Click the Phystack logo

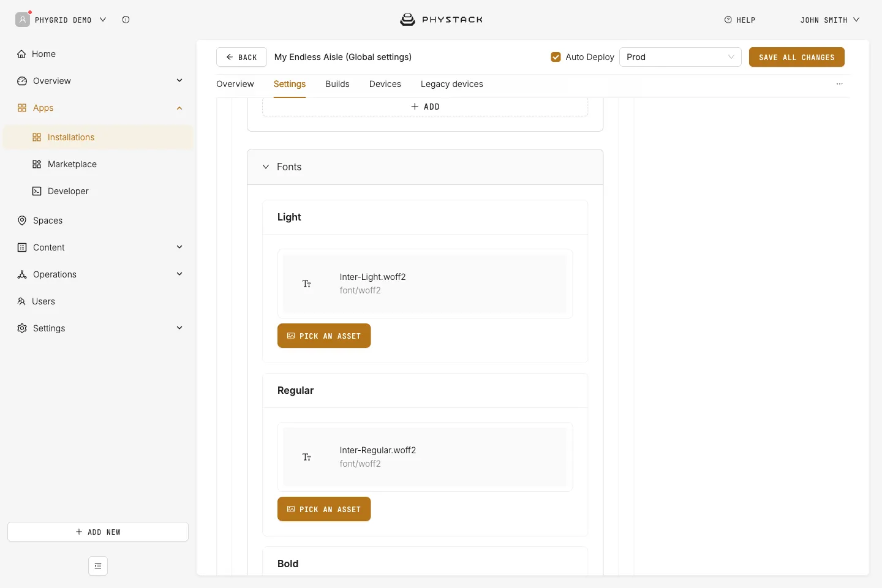[441, 20]
